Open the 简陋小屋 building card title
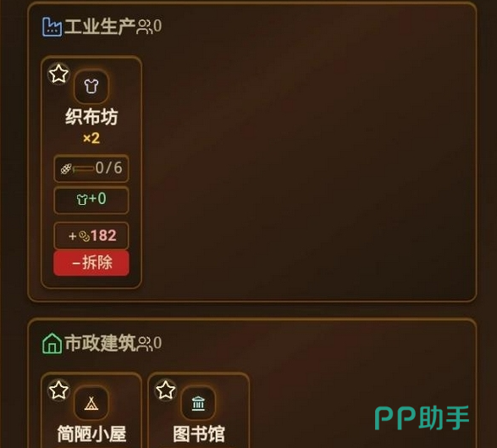The image size is (497, 448). (x=91, y=434)
